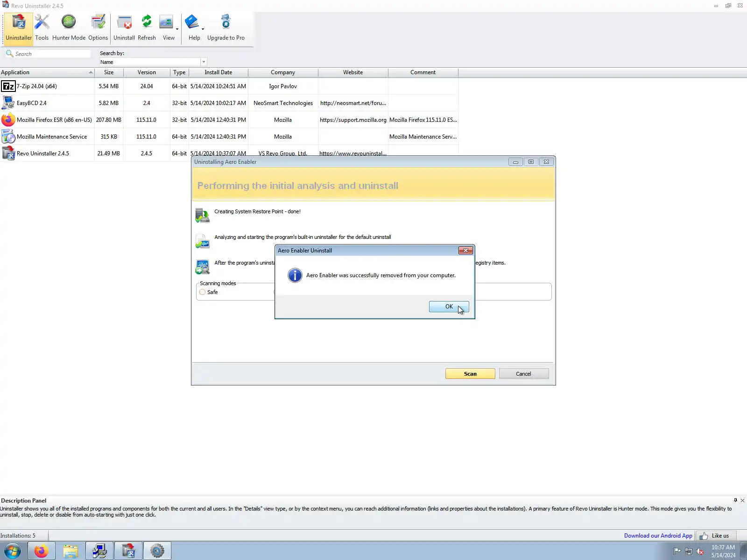The height and width of the screenshot is (560, 747).
Task: Close the Description Panel
Action: click(x=742, y=500)
